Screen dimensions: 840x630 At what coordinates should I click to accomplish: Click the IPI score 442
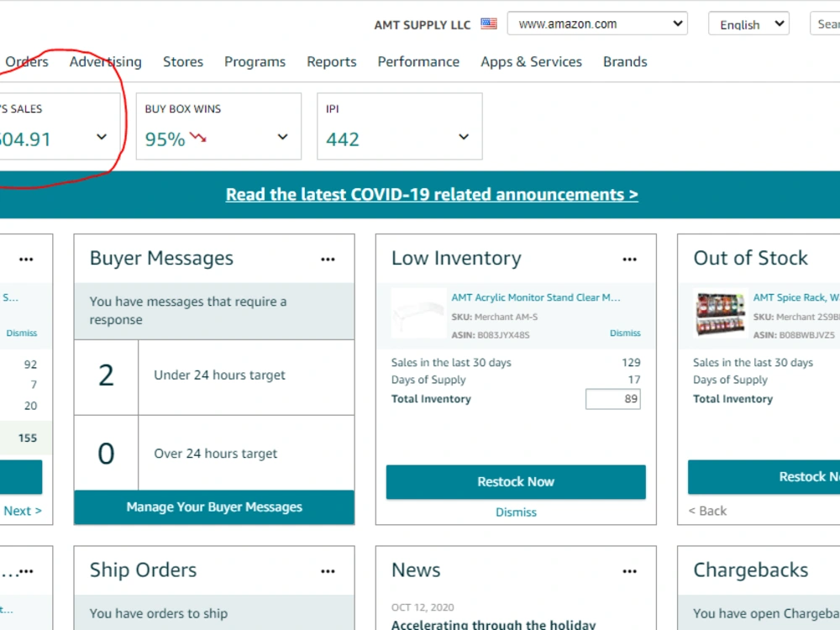pos(343,139)
